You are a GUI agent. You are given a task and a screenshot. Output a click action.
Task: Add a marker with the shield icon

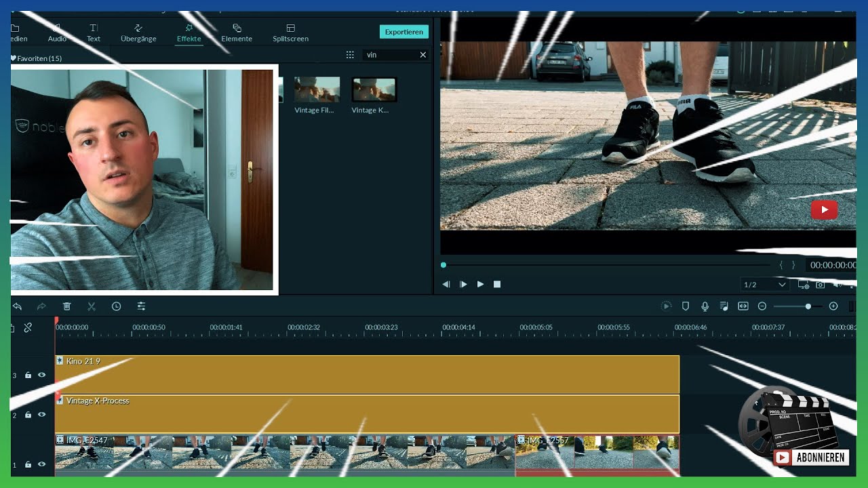pos(686,306)
